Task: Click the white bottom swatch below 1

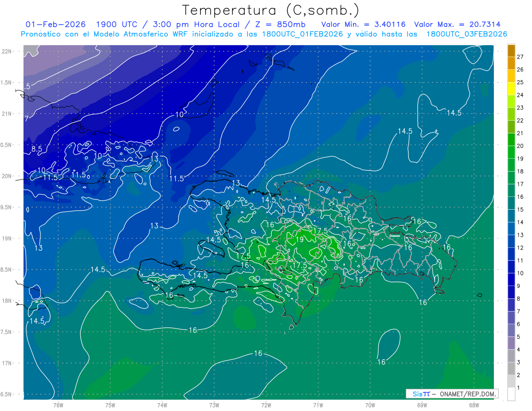Action: point(511,394)
